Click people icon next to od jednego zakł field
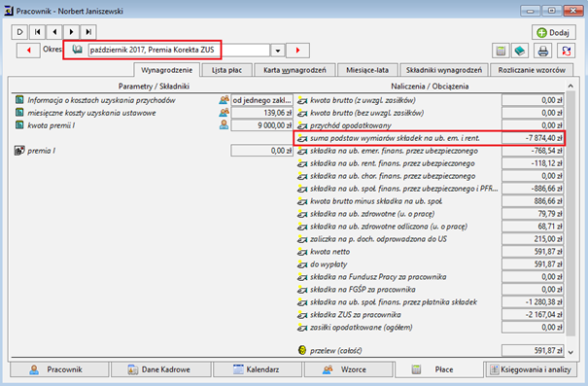 click(x=224, y=100)
